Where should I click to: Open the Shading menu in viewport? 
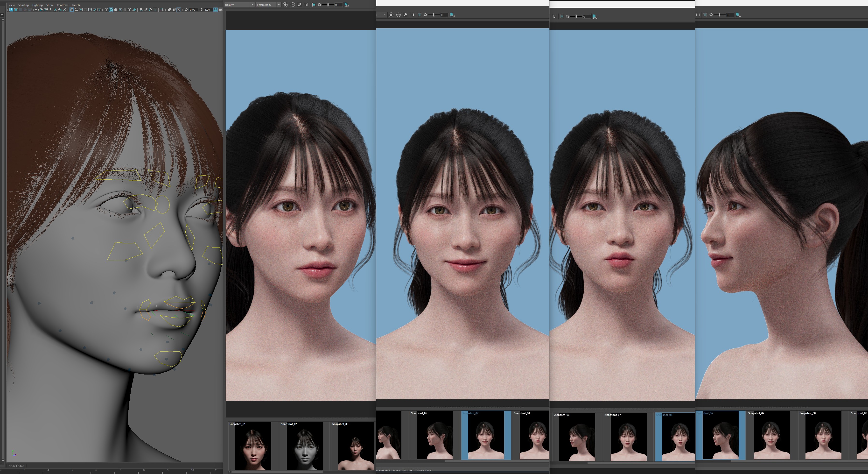23,5
